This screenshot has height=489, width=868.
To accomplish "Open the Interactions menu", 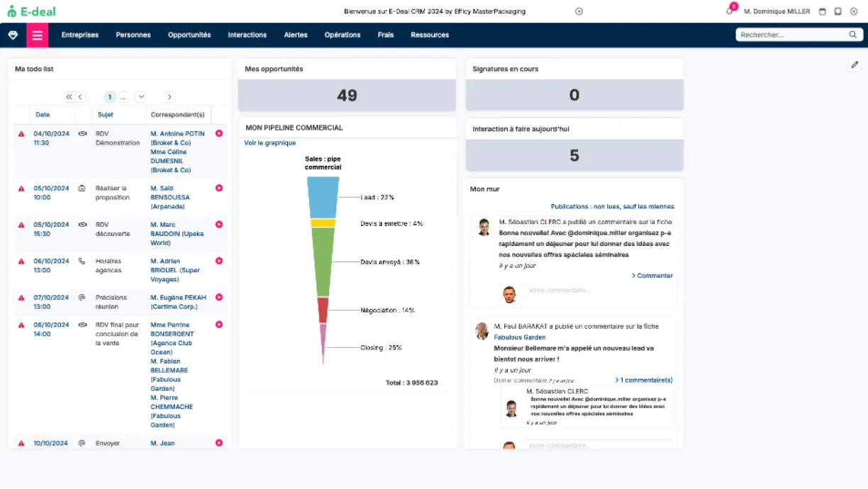I will click(x=247, y=35).
